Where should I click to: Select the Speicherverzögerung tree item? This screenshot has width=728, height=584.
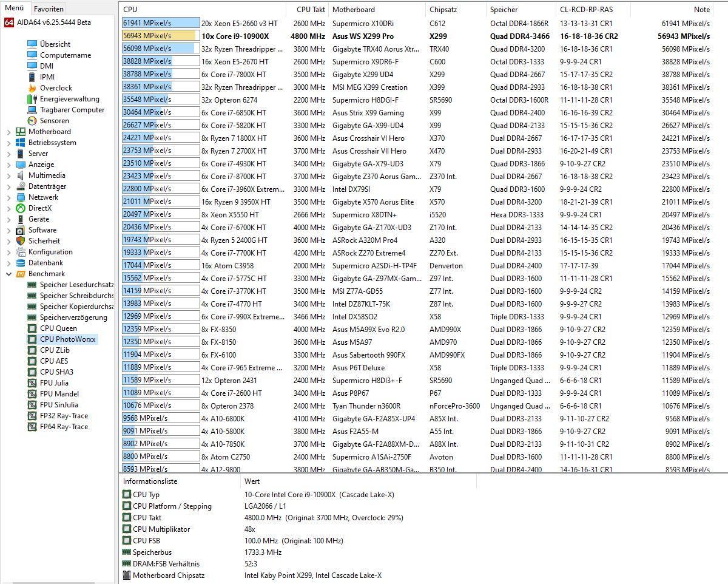pos(73,317)
